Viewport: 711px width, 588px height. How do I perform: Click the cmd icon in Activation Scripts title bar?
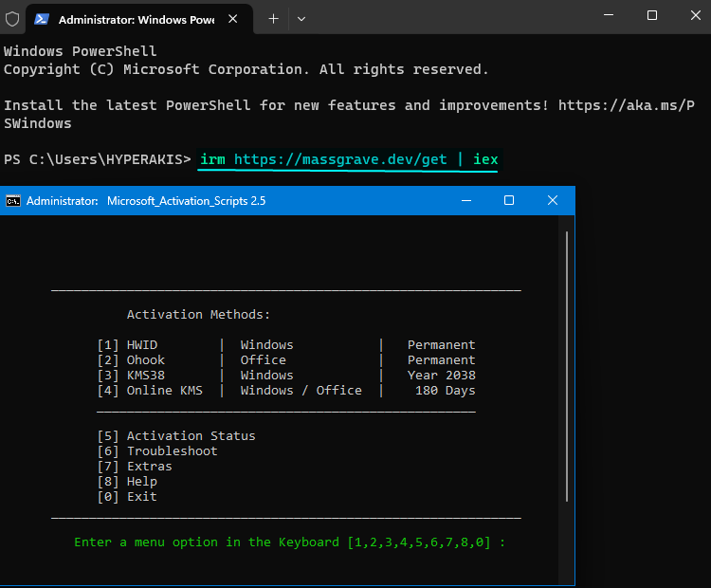13,200
